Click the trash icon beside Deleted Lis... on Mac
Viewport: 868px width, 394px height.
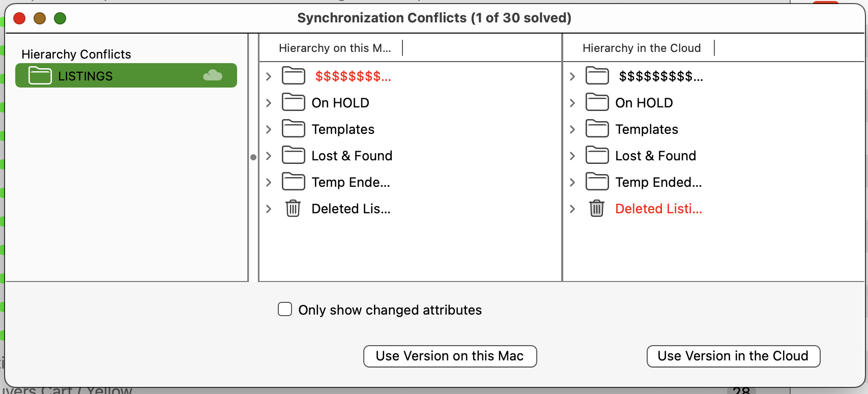coord(293,208)
